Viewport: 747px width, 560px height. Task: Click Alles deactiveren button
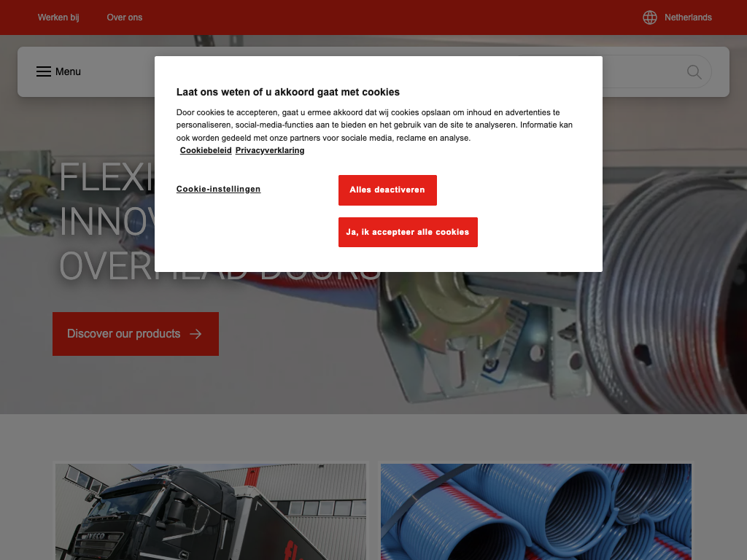pos(387,190)
